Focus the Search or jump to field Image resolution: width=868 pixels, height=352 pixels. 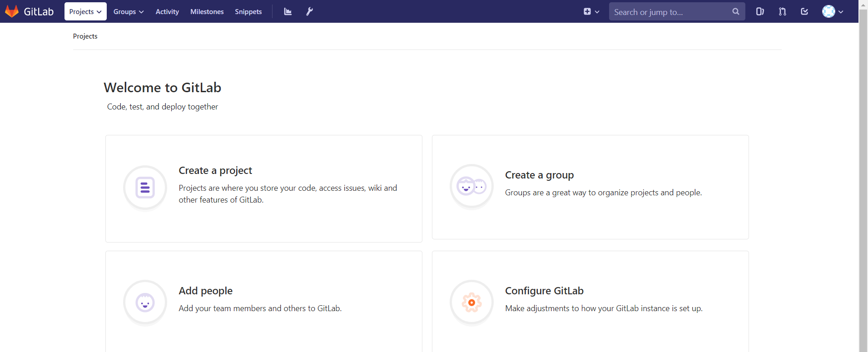tap(677, 11)
